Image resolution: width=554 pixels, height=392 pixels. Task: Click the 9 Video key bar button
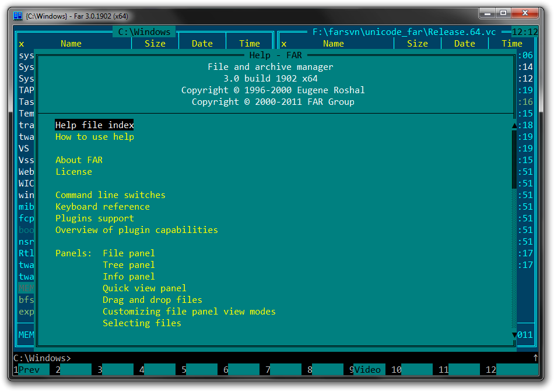pyautogui.click(x=367, y=369)
